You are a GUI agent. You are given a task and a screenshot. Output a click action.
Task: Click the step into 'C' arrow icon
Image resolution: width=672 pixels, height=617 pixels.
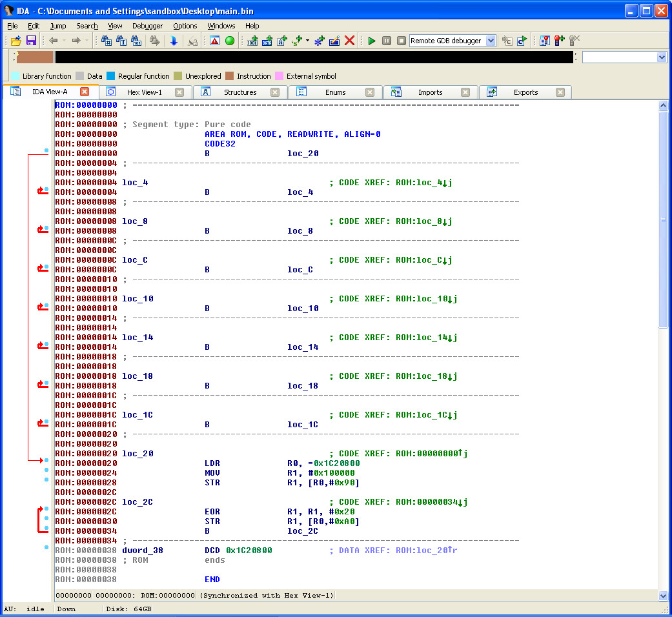tap(507, 41)
